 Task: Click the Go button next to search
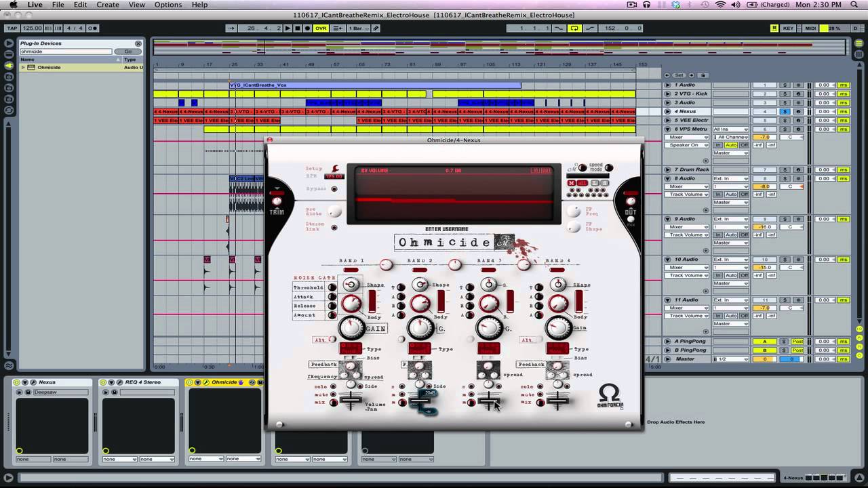click(127, 52)
